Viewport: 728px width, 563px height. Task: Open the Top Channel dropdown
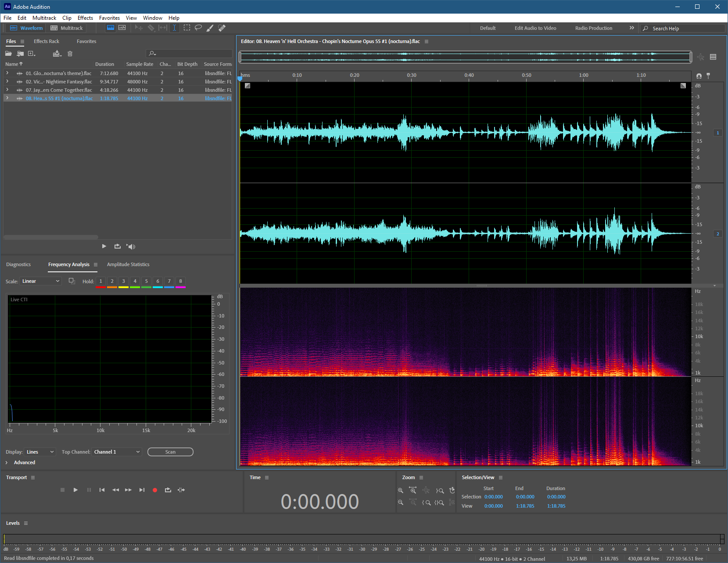[x=117, y=452]
